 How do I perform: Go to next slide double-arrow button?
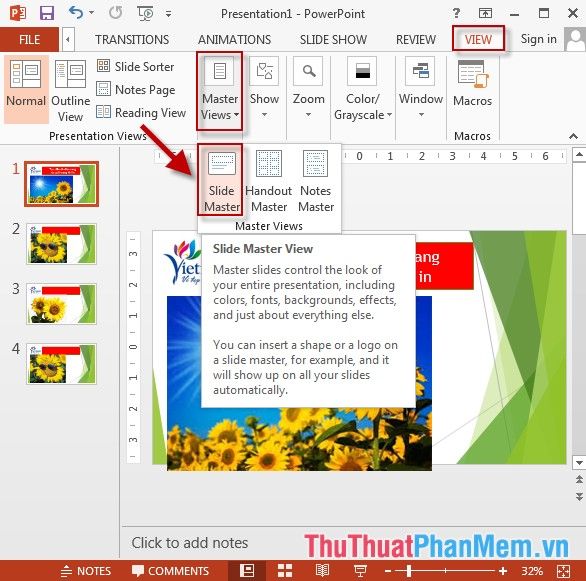pyautogui.click(x=579, y=497)
